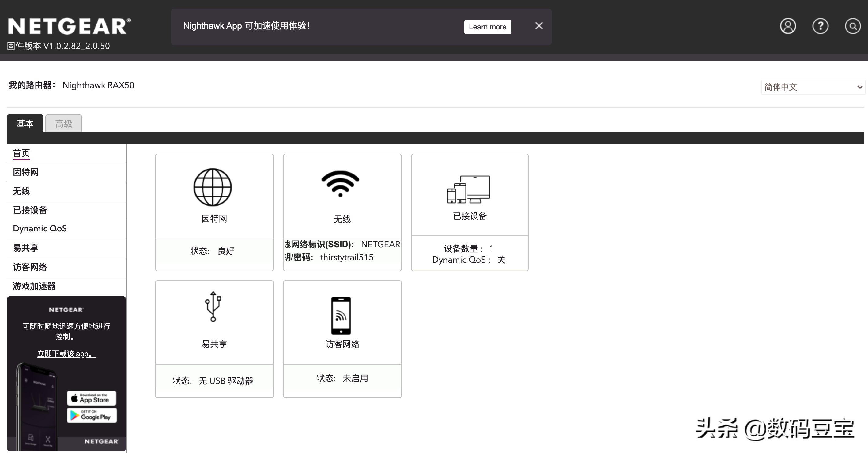
Task: Click the Google Play download badge
Action: click(92, 415)
